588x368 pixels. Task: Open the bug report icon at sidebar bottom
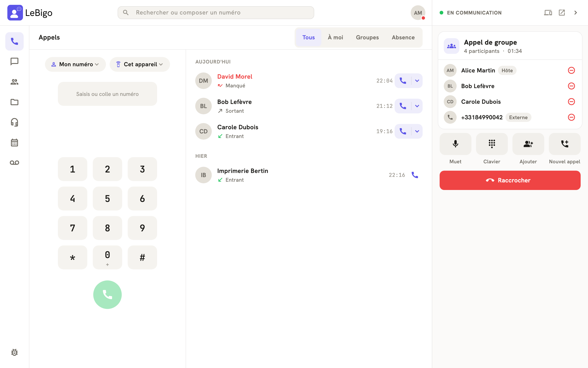[14, 352]
